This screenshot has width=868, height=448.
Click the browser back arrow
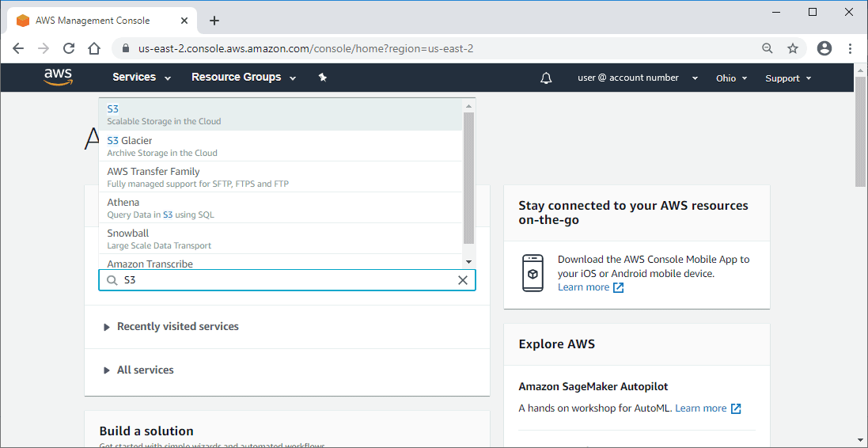[x=18, y=49]
